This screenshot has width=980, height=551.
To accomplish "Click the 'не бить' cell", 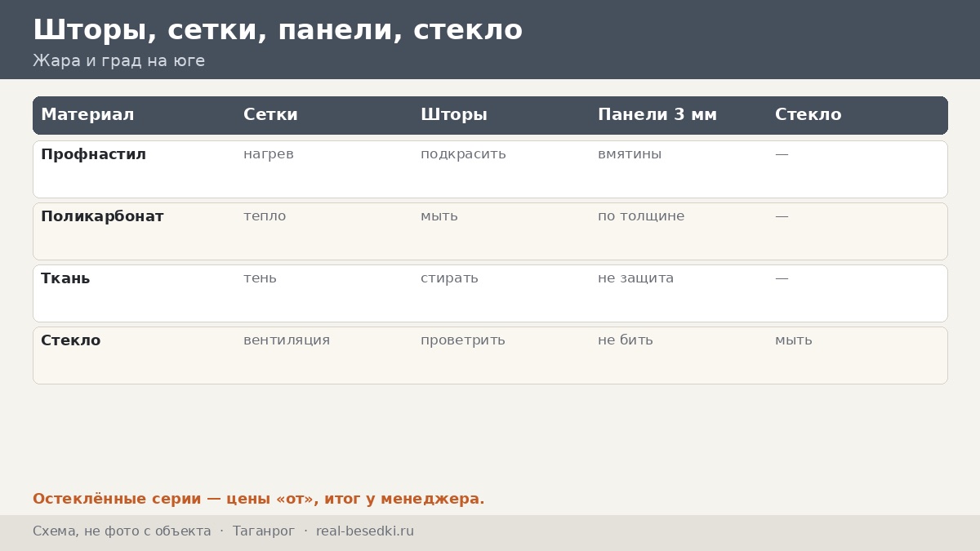I will pos(626,340).
